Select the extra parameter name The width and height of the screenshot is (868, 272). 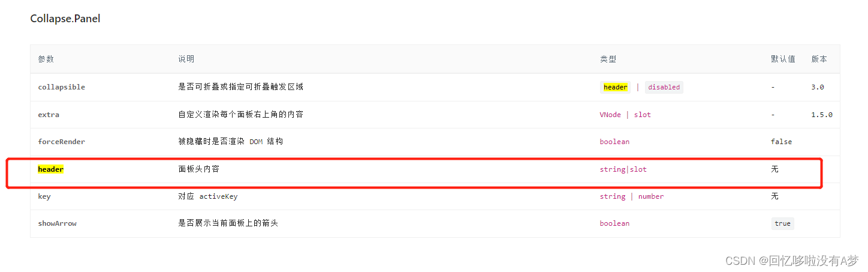click(49, 115)
